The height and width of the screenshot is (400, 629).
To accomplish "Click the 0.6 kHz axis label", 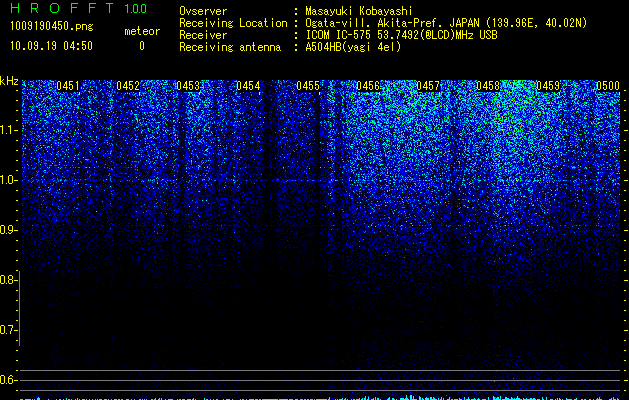I will tap(8, 380).
